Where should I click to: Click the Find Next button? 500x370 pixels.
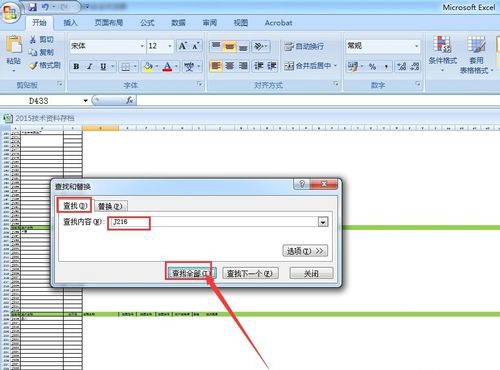(x=250, y=273)
